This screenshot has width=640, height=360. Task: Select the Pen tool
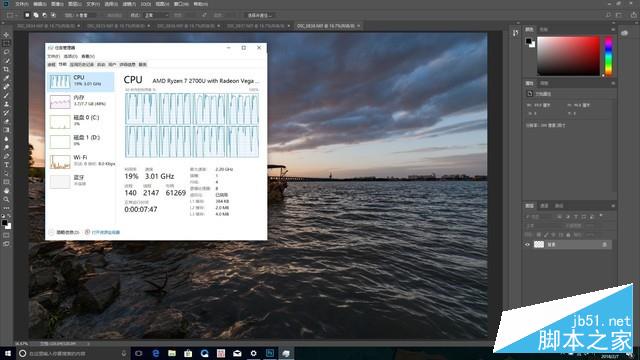pyautogui.click(x=6, y=156)
